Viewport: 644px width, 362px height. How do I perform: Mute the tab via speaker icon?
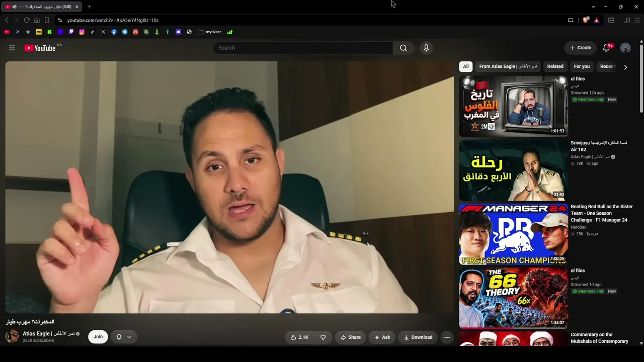(x=14, y=7)
